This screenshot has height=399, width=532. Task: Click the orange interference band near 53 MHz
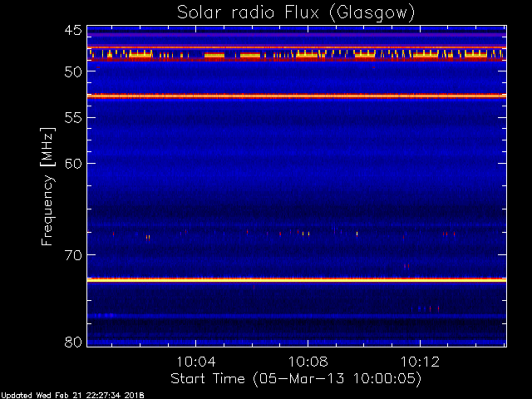pos(297,96)
